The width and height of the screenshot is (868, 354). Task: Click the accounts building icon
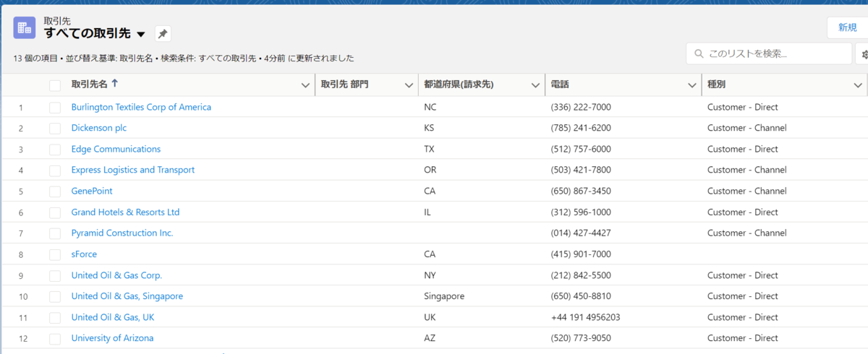tap(25, 27)
